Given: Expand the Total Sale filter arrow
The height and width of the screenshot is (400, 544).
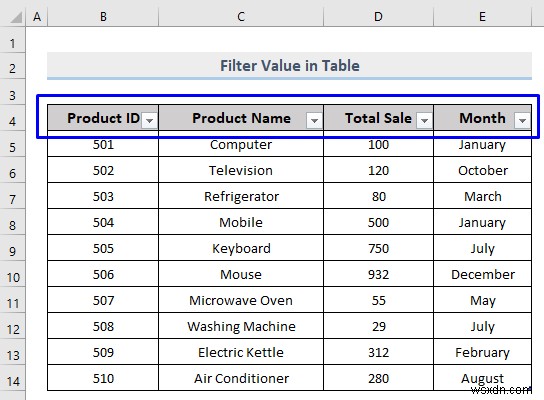Looking at the screenshot, I should tap(424, 120).
